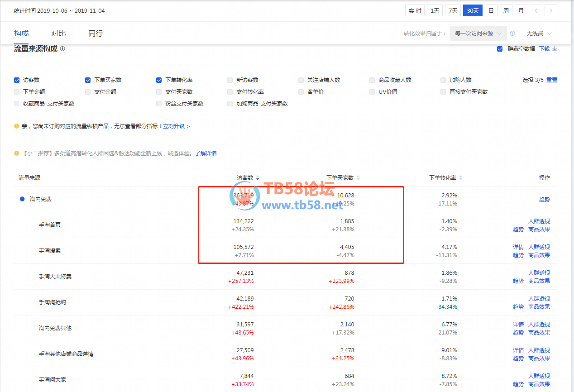Sort by 下单买家数 column sort arrows

(358, 178)
